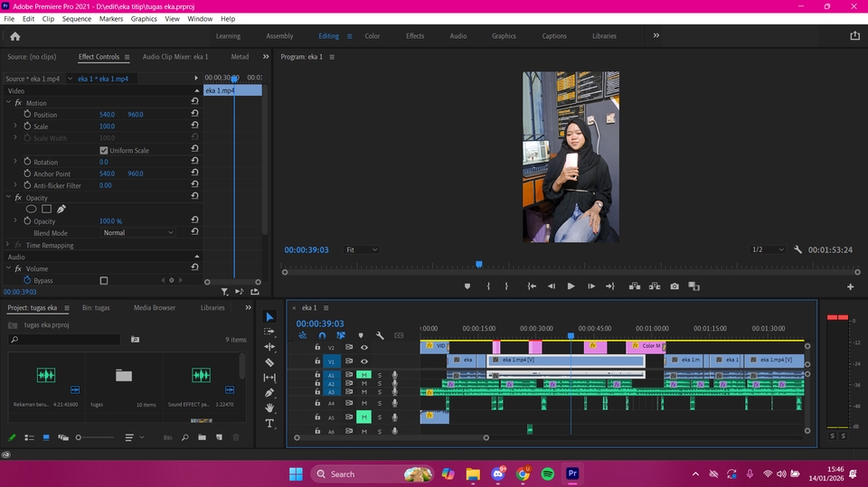
Task: Show more workspaces with double chevron
Action: pos(656,35)
